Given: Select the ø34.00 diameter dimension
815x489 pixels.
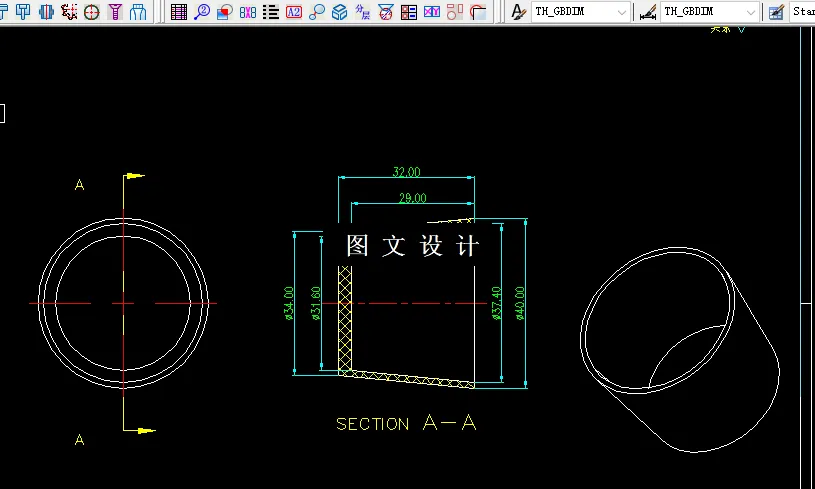Looking at the screenshot, I should 289,303.
